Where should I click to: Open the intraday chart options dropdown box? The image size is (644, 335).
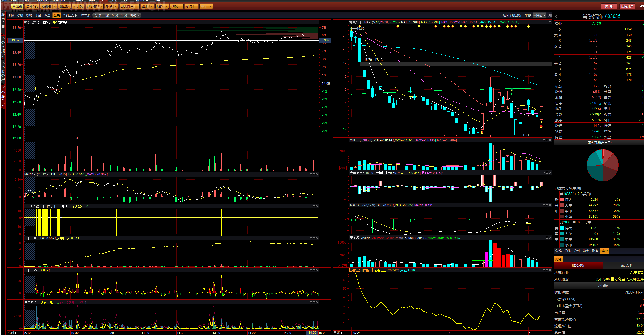click(70, 23)
